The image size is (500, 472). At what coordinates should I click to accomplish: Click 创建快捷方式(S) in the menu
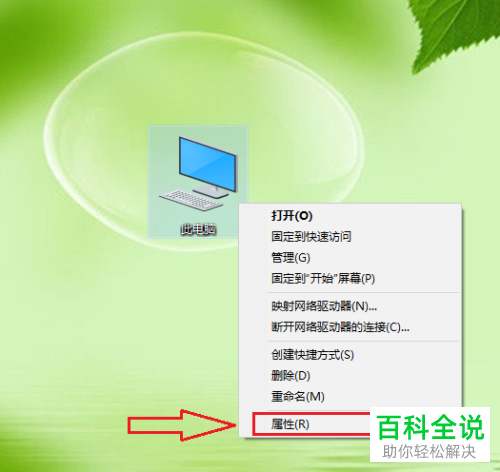(312, 355)
